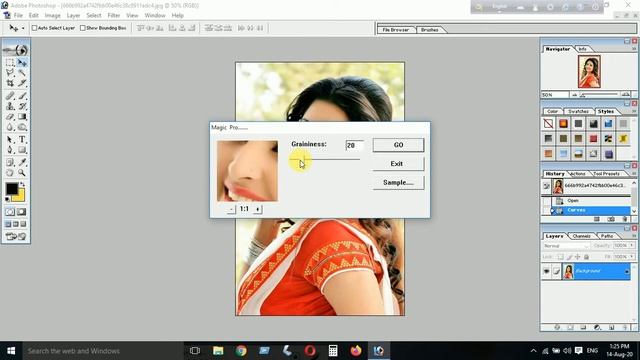Image resolution: width=640 pixels, height=360 pixels.
Task: Open the File Browser tab
Action: pos(396,30)
